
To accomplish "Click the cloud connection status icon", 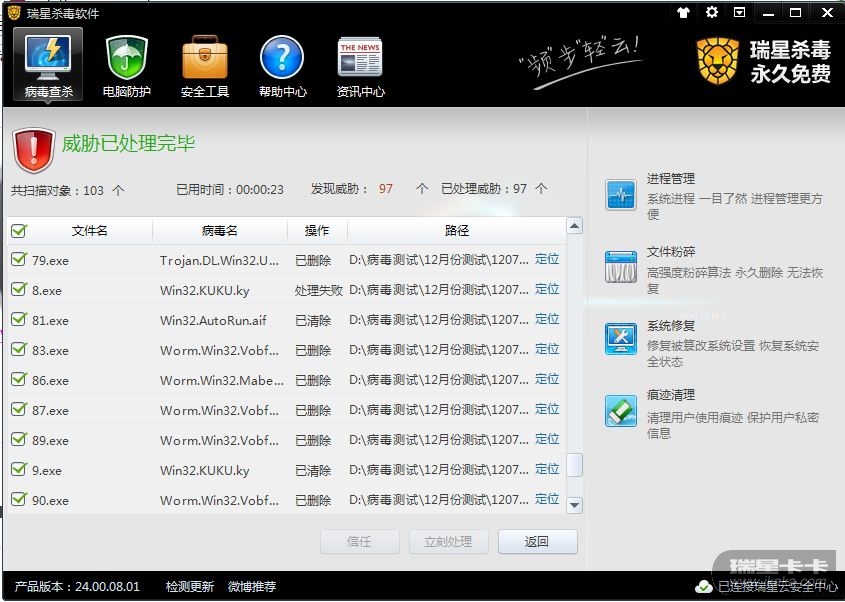I will click(704, 586).
